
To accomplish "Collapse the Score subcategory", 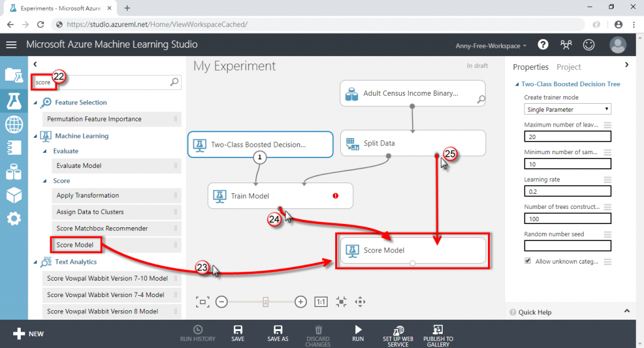I will (x=45, y=181).
